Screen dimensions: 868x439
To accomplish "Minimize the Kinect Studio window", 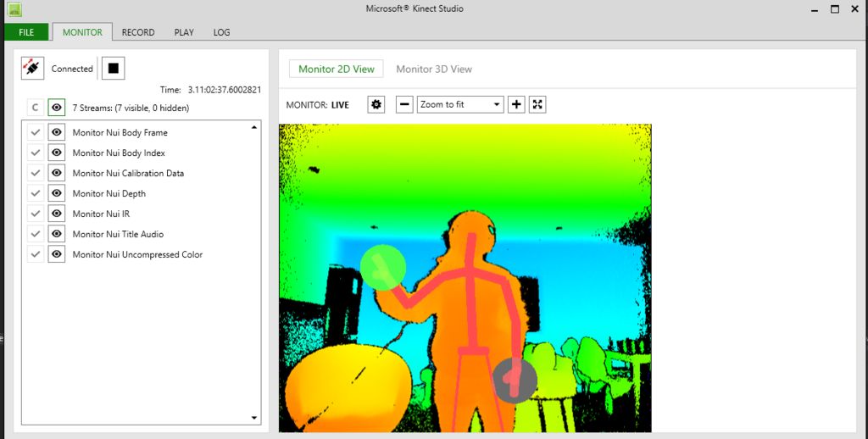I will (815, 9).
